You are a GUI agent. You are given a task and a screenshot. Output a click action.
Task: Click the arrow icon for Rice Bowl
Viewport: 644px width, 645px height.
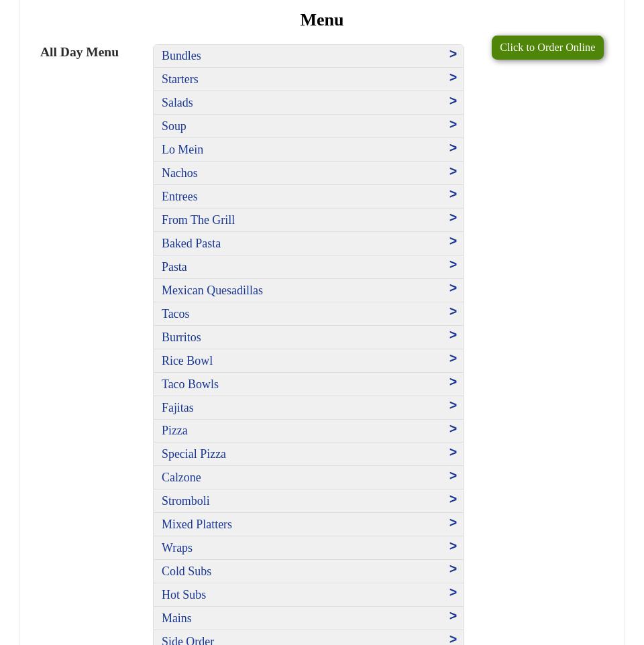[x=453, y=359]
